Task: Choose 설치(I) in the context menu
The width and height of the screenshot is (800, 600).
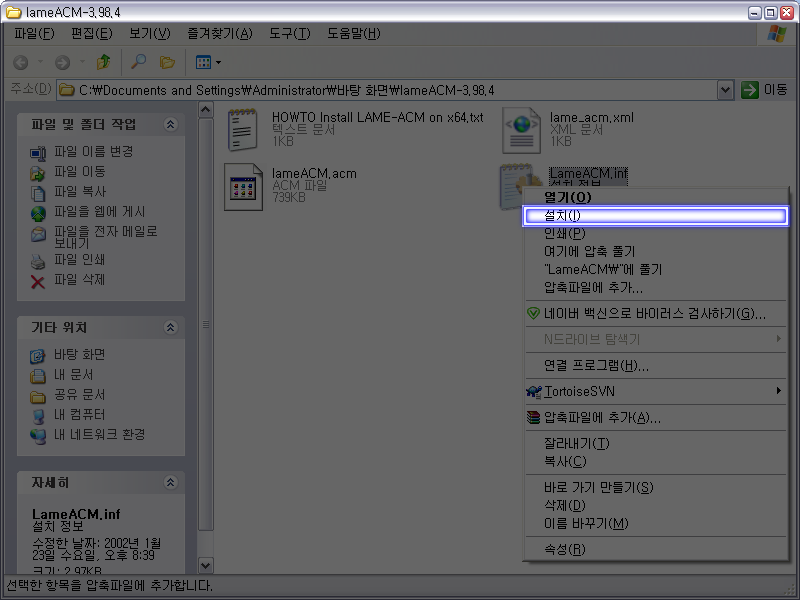Action: [656, 216]
